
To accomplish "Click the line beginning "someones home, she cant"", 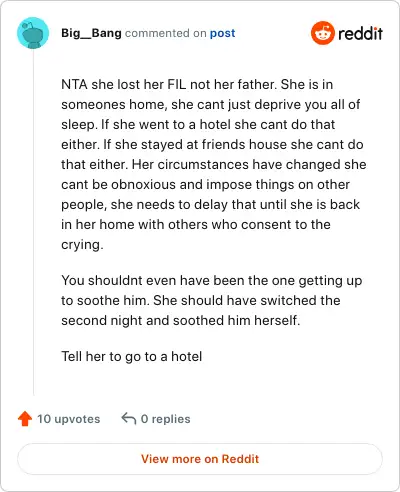I will [x=210, y=105].
